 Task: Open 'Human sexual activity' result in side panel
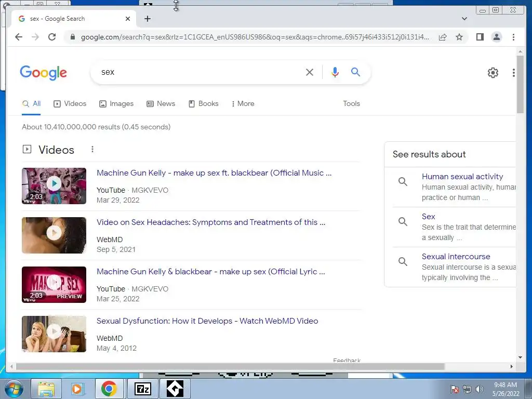pyautogui.click(x=462, y=177)
